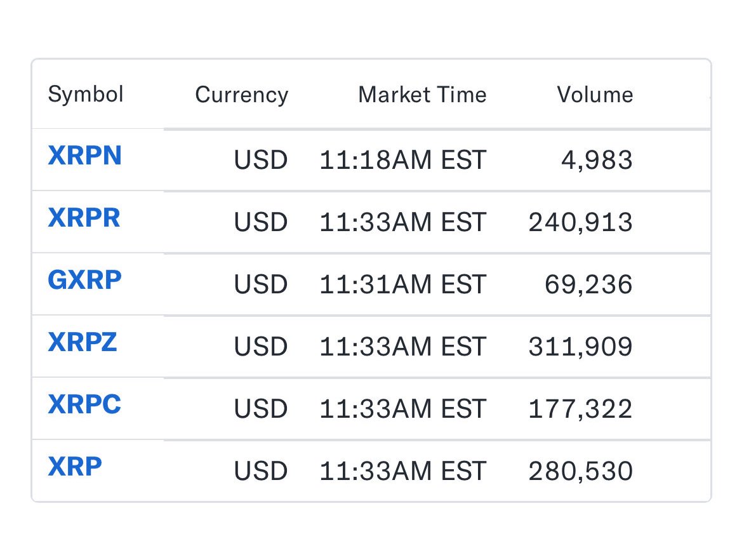
Task: Open the XRPZ symbol link
Action: click(x=83, y=342)
